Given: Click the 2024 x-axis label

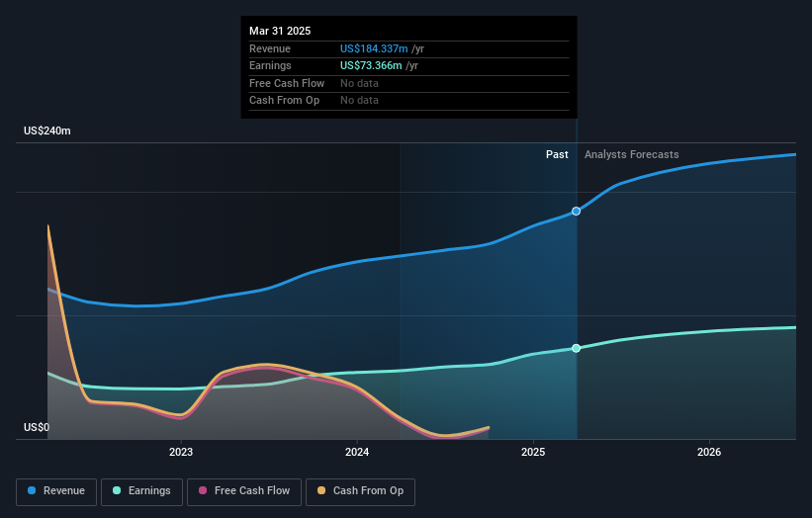Looking at the screenshot, I should [357, 452].
